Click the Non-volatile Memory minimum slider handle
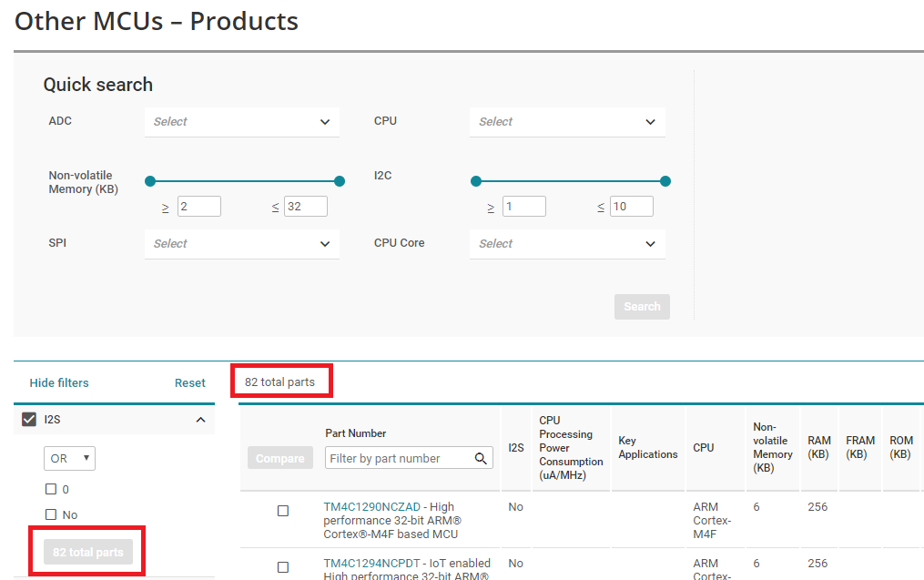 (x=150, y=181)
